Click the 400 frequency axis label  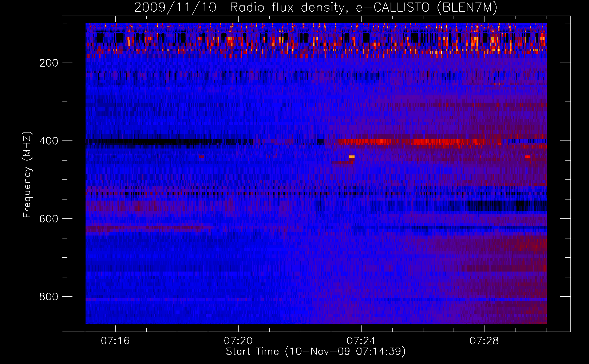tap(49, 141)
